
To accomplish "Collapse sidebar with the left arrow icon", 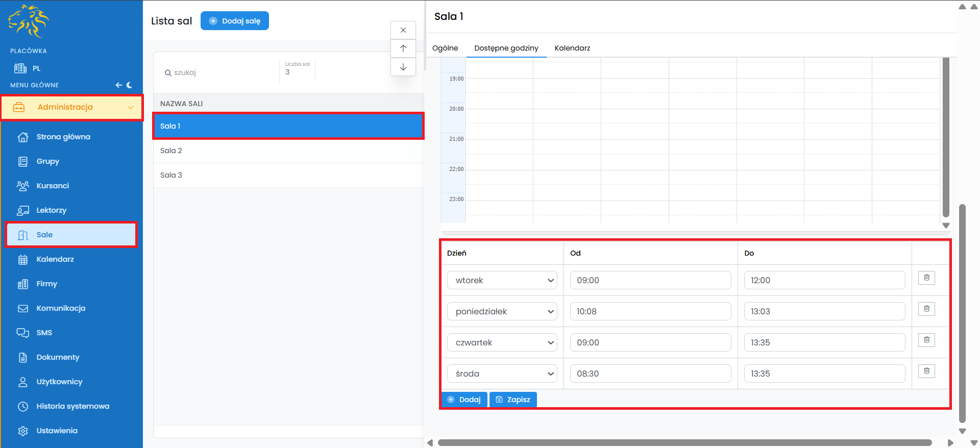I will point(118,85).
